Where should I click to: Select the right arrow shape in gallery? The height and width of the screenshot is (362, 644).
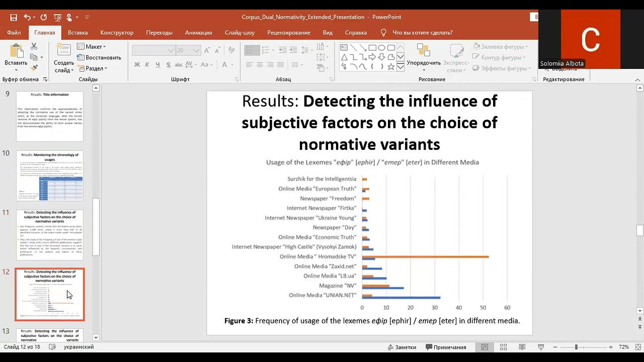pos(372,57)
